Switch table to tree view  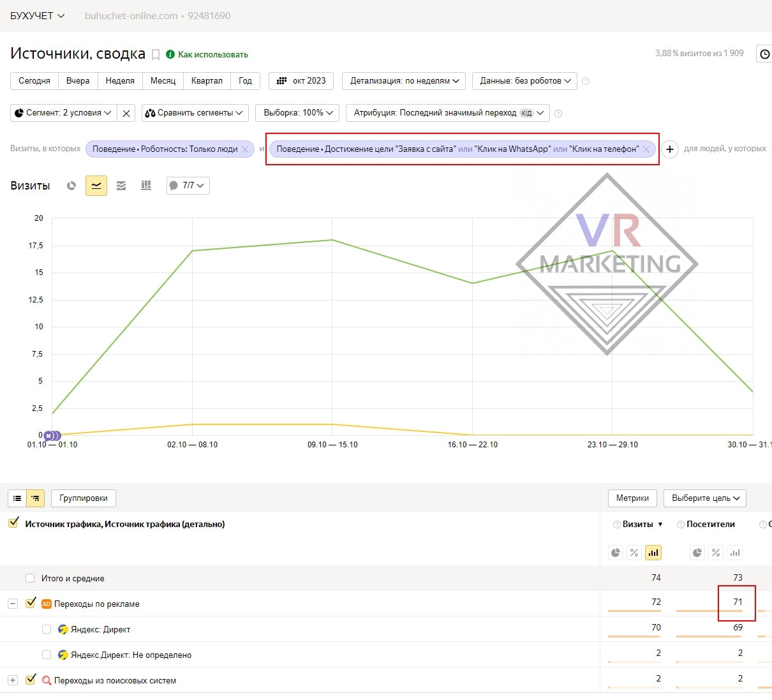coord(35,498)
